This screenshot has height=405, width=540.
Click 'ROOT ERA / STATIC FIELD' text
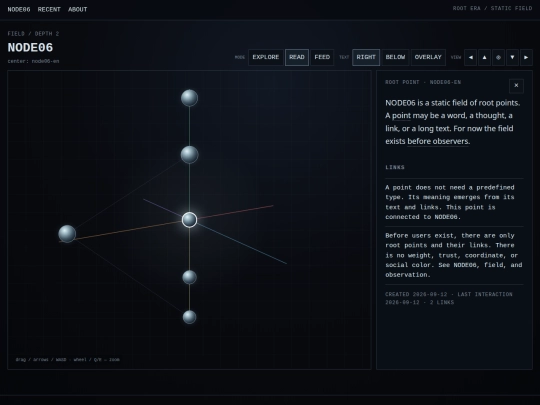tap(492, 8)
